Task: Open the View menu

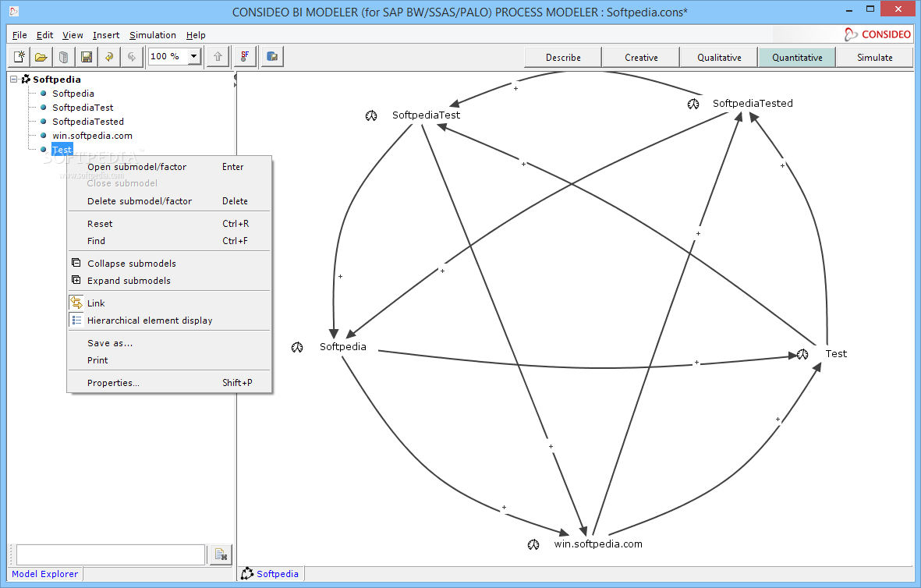Action: (73, 35)
